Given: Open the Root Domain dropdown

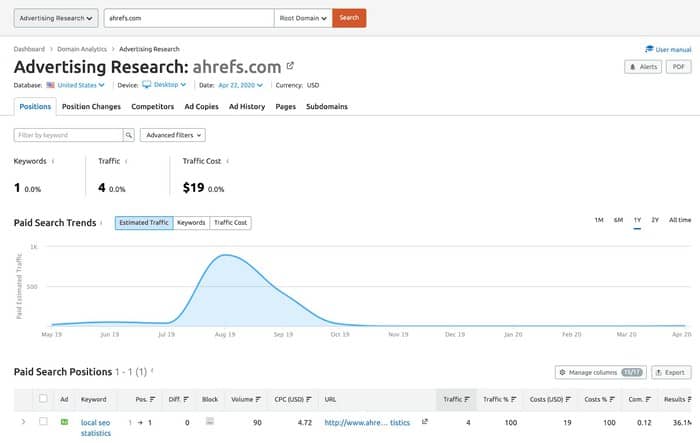Looking at the screenshot, I should point(303,18).
